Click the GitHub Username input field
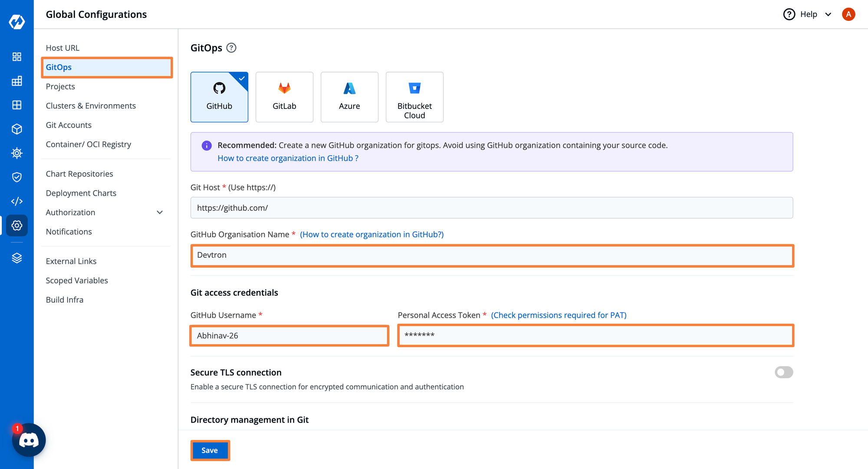This screenshot has width=868, height=469. point(289,335)
